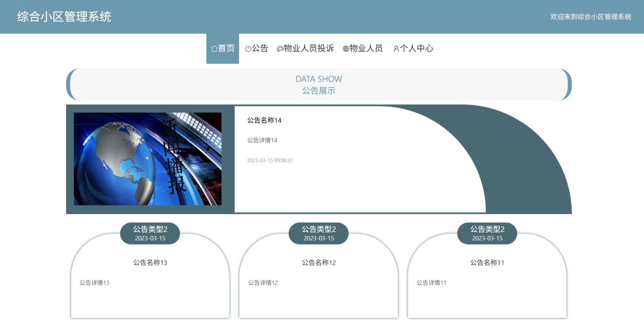Click the 综合小区管理系统 site title
Image resolution: width=644 pixels, height=326 pixels.
tap(64, 17)
